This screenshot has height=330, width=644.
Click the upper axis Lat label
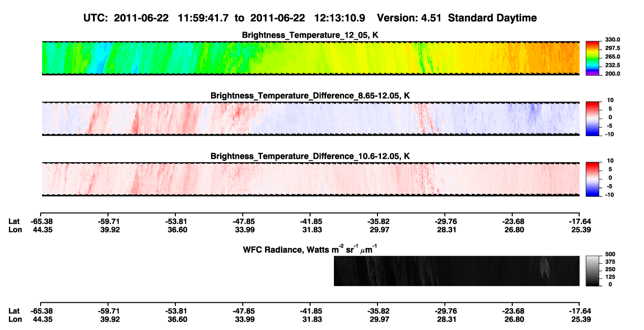tap(14, 222)
